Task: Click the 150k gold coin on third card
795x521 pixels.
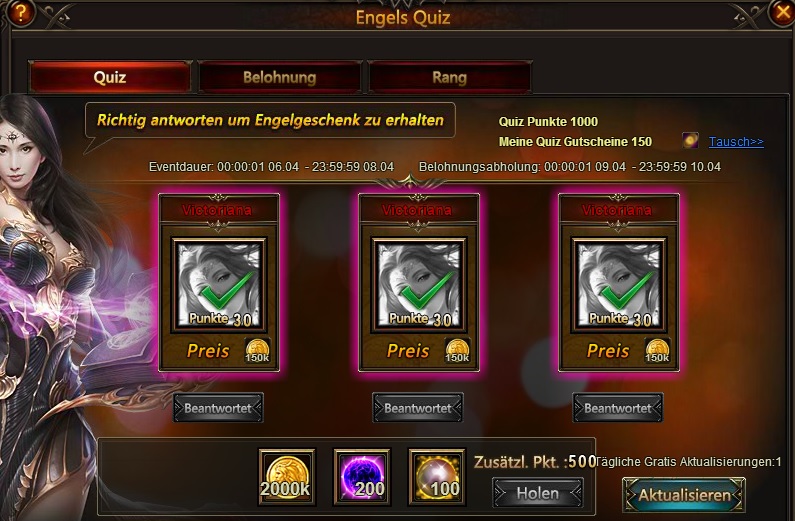Action: click(657, 351)
